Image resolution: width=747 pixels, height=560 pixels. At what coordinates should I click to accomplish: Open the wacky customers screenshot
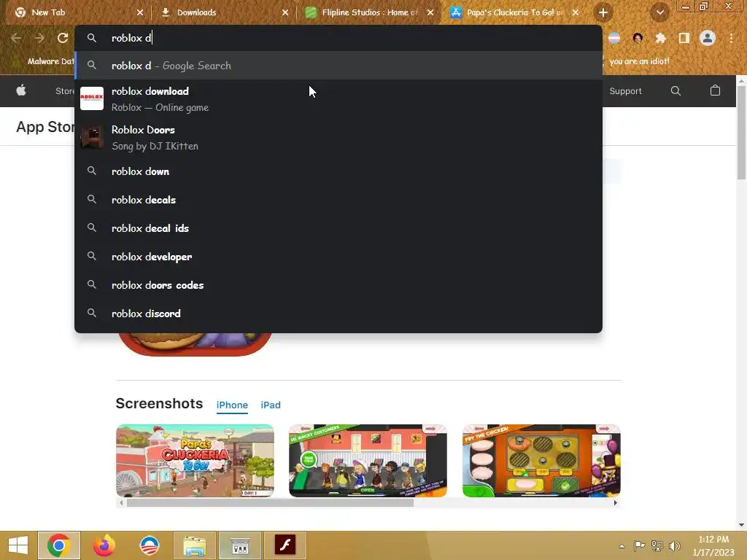368,461
